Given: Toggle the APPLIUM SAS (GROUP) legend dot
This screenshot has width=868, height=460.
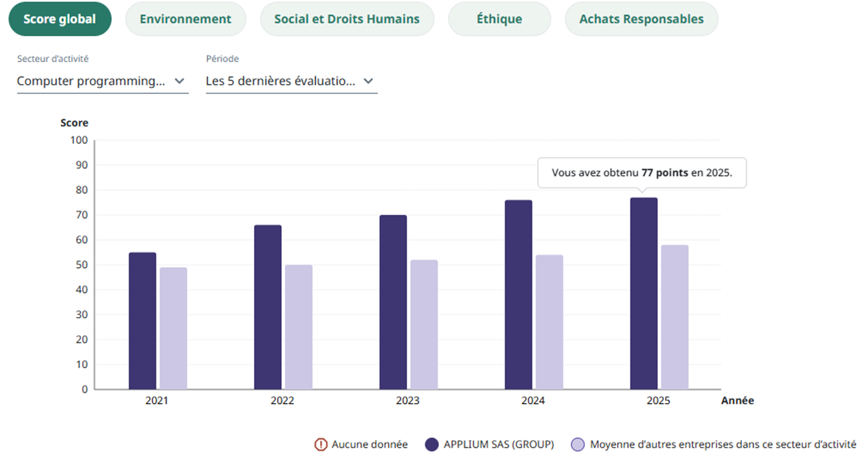Looking at the screenshot, I should click(x=432, y=444).
